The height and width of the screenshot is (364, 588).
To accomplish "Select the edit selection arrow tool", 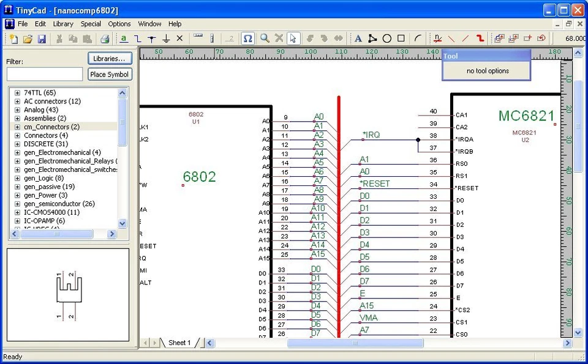I will click(x=292, y=38).
